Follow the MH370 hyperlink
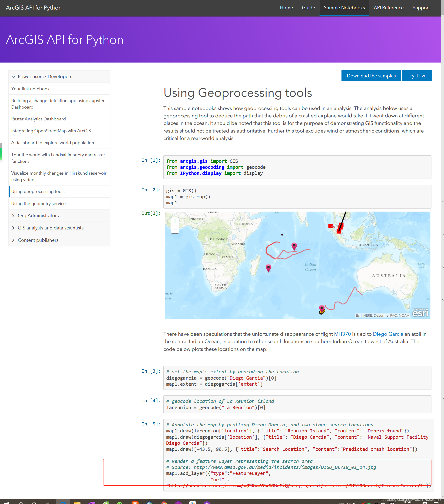 click(x=342, y=334)
